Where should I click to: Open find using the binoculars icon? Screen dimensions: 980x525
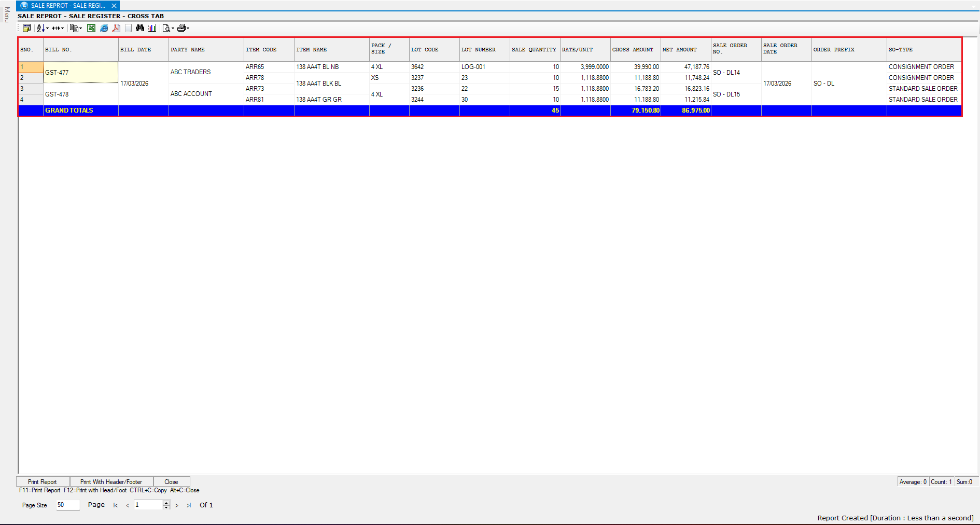pyautogui.click(x=139, y=28)
